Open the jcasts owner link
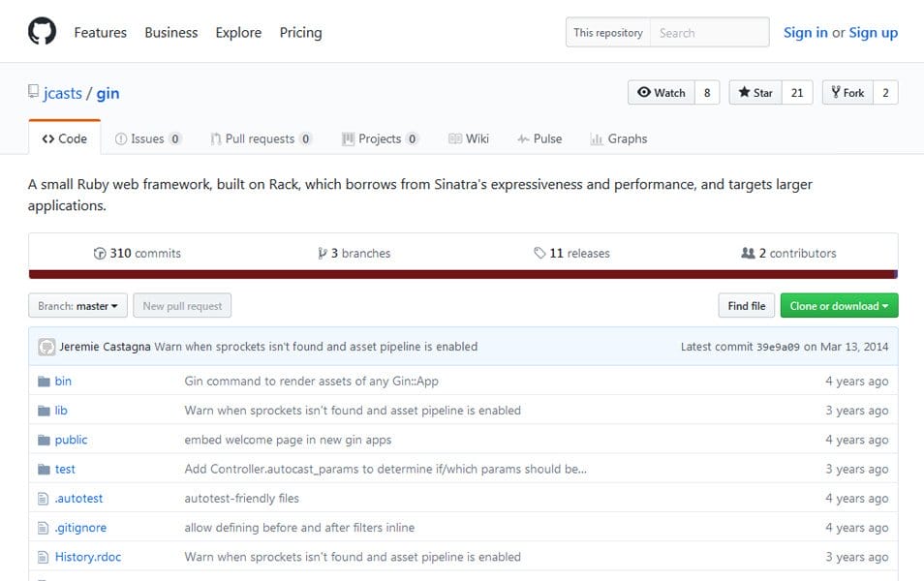The height and width of the screenshot is (581, 924). 62,94
